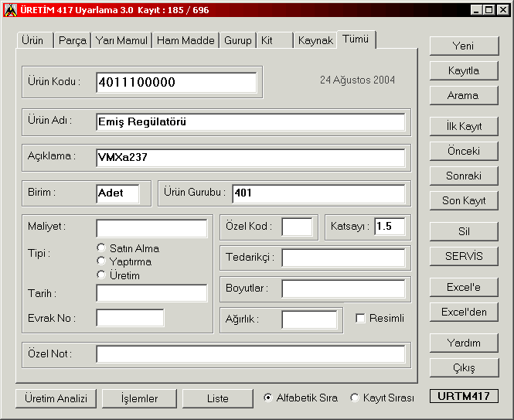Viewport: 514px width, 420px height.
Task: Delete the record with the Sil button
Action: pos(464,231)
